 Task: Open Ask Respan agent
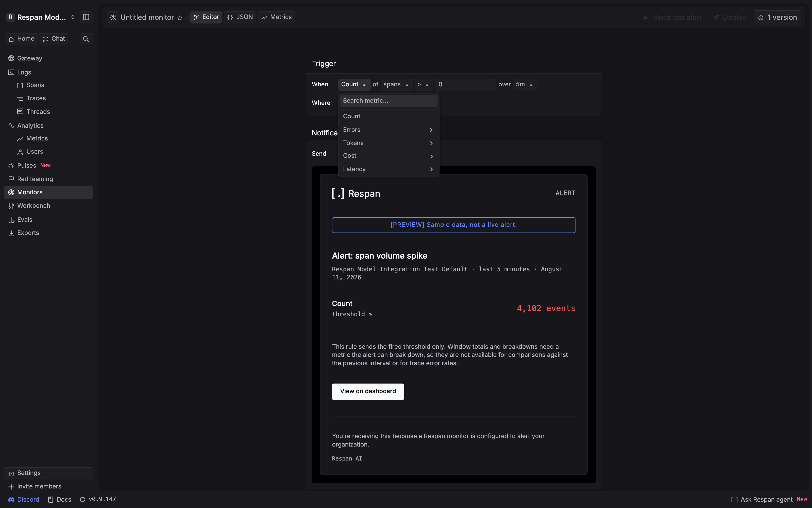tap(769, 500)
